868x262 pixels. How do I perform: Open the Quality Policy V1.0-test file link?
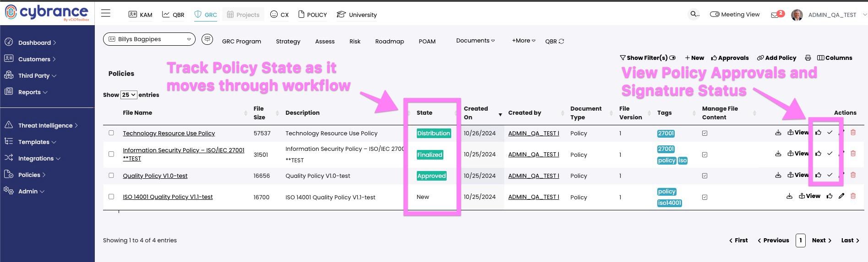[155, 176]
